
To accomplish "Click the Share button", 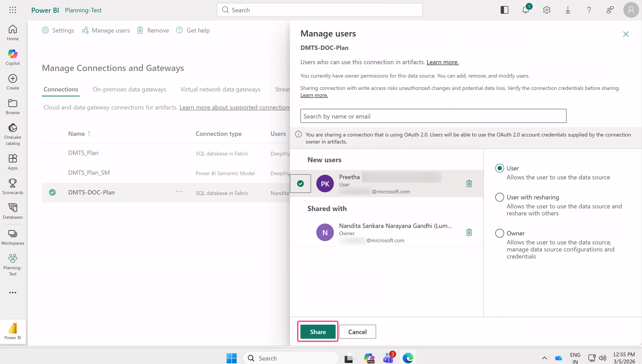I will tap(318, 332).
